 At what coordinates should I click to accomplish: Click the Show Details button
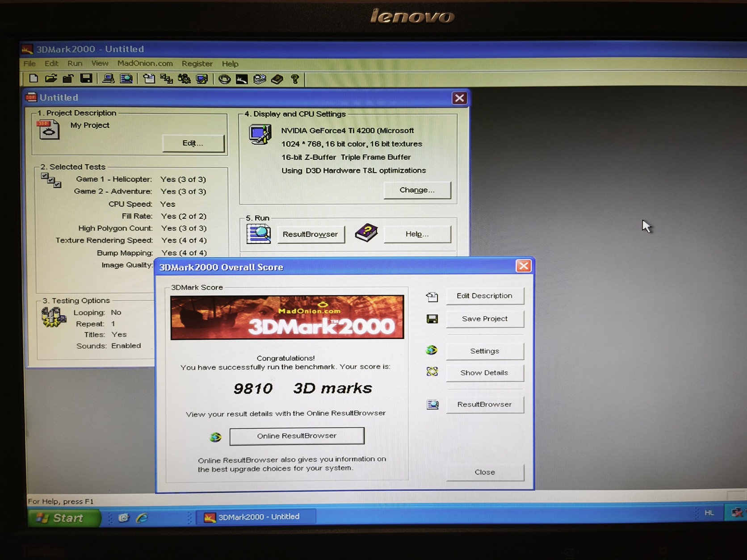pos(485,373)
